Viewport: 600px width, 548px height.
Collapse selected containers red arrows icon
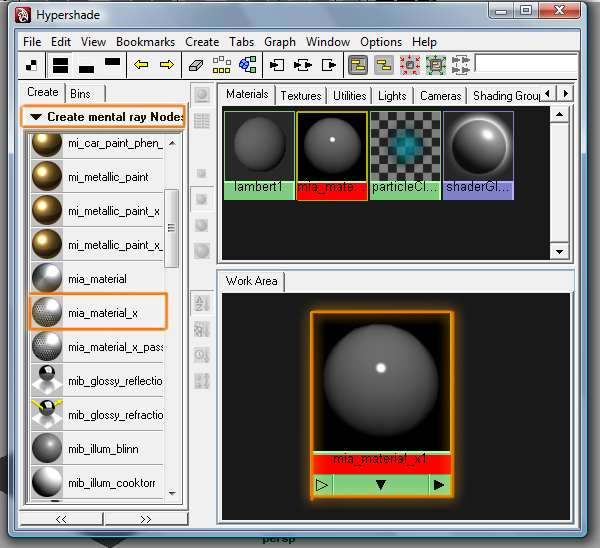point(410,65)
